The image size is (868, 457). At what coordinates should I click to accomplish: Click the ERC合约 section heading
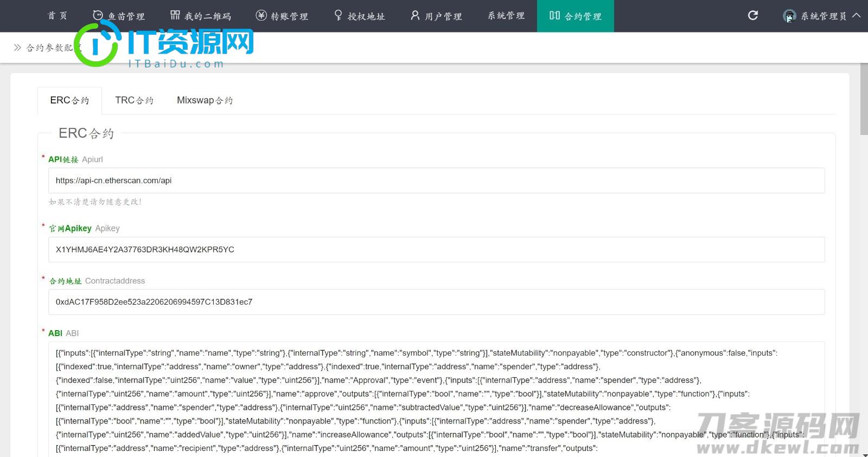(86, 133)
